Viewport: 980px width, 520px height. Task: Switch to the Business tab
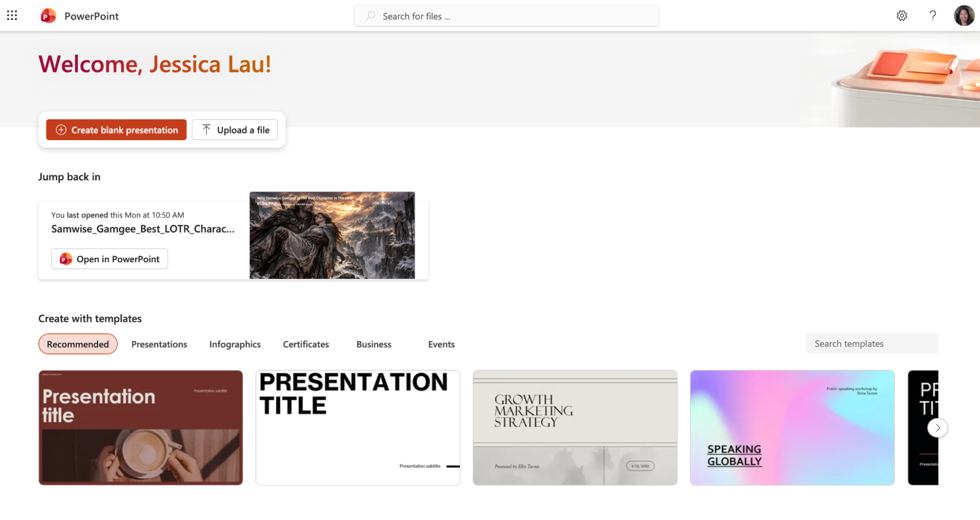tap(374, 344)
